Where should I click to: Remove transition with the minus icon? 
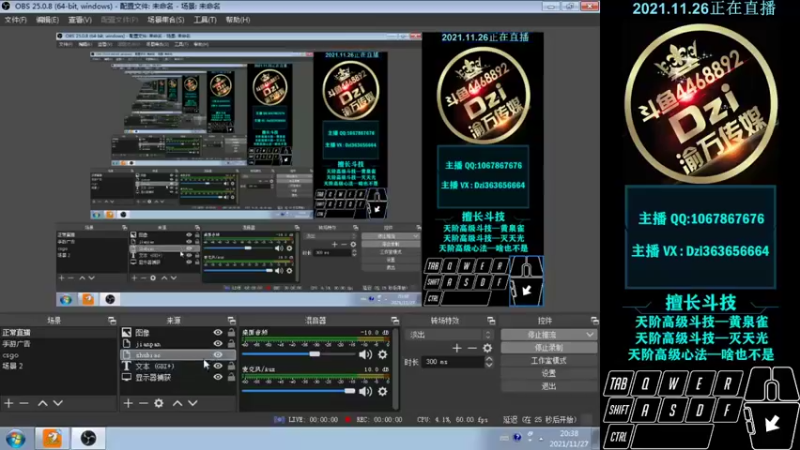[472, 348]
